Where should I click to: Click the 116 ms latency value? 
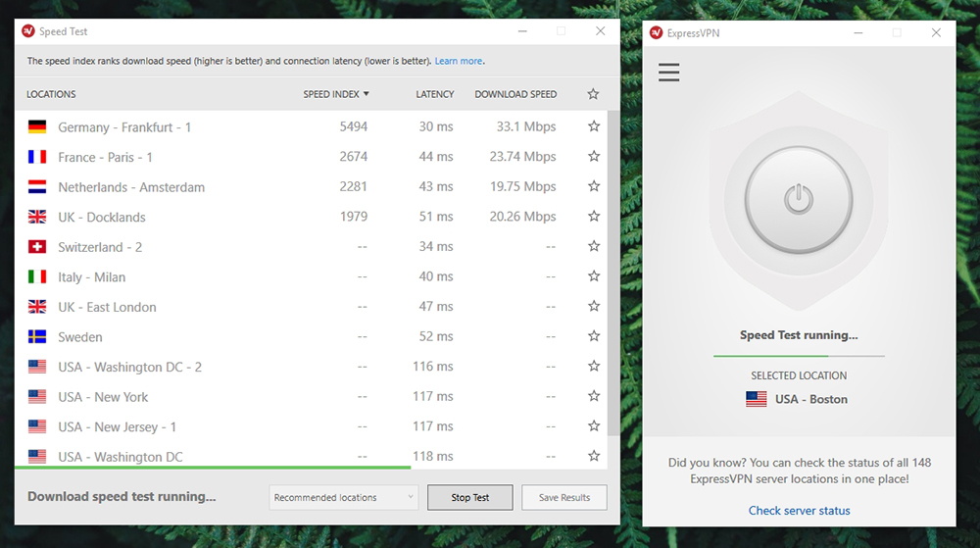(x=432, y=367)
